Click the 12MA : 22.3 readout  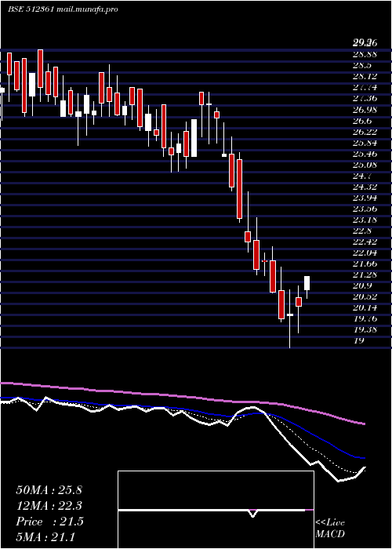coord(49,506)
